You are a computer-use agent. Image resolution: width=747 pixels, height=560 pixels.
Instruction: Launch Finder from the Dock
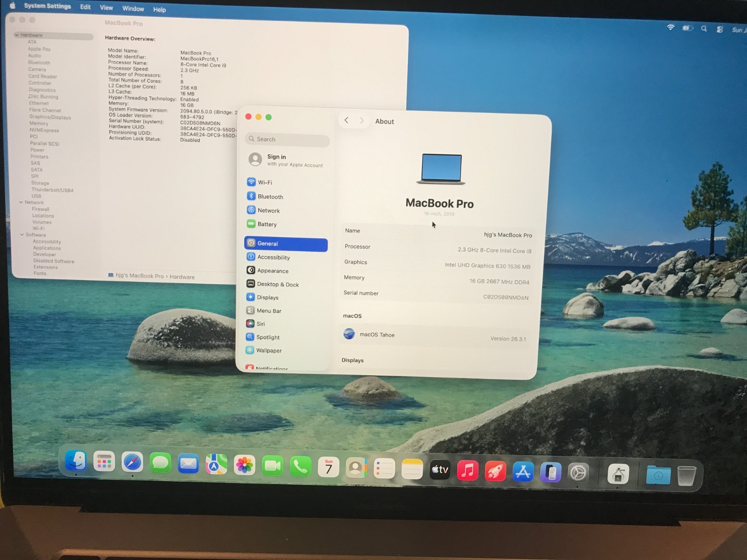tap(76, 462)
